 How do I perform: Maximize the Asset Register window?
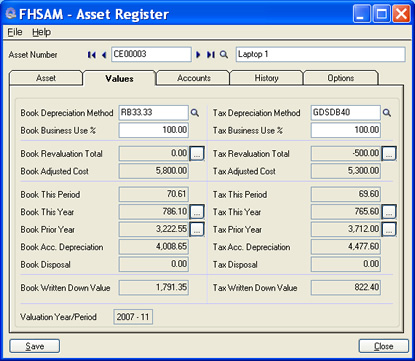[x=381, y=14]
